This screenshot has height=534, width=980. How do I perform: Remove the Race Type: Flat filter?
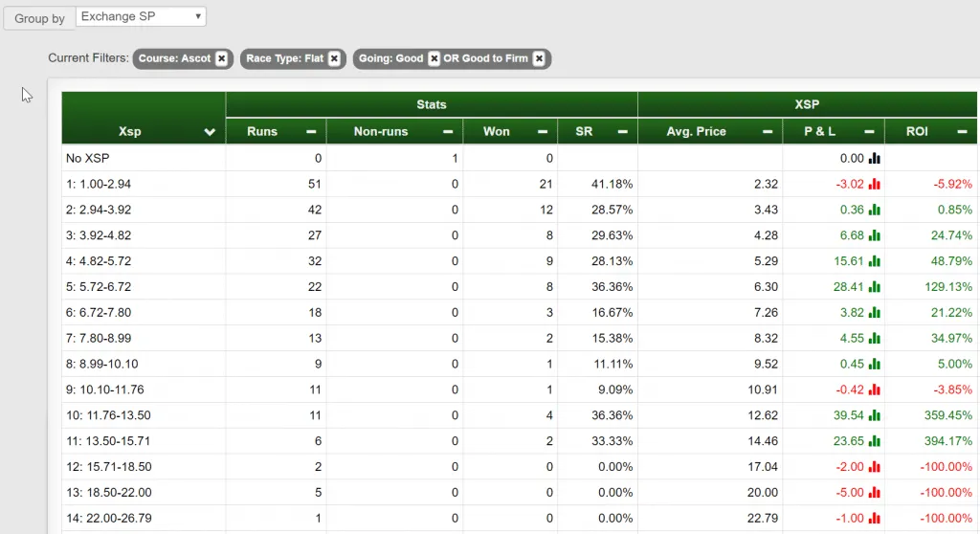point(334,58)
